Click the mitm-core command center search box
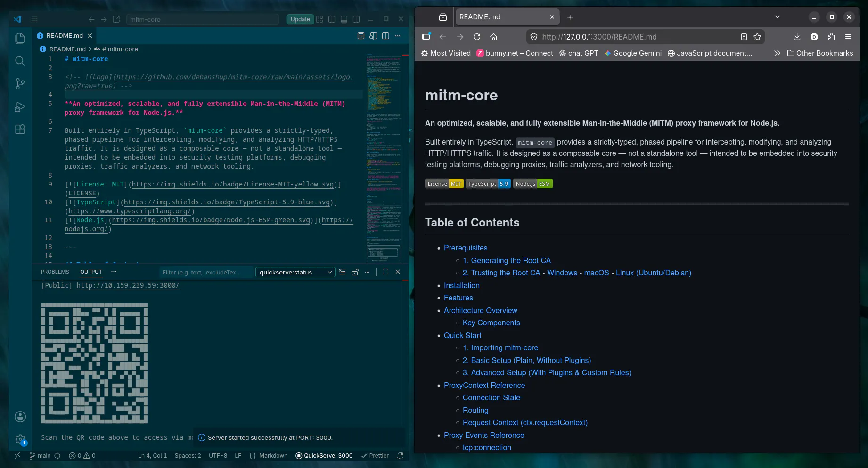The image size is (868, 468). pyautogui.click(x=203, y=19)
